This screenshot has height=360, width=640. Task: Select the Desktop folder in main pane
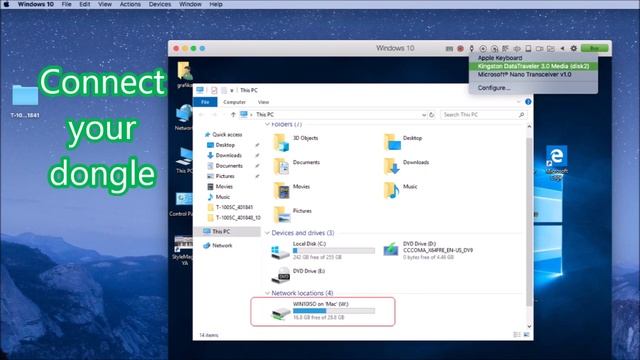(403, 142)
